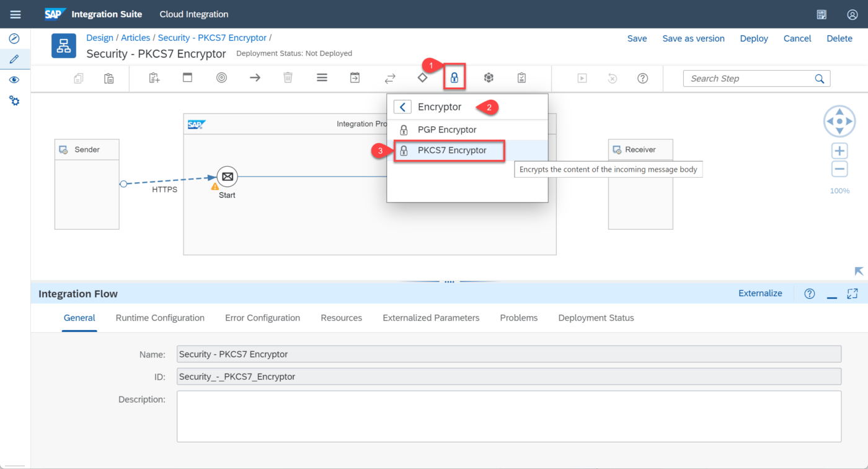868x469 pixels.
Task: Click the Start message event node
Action: coord(228,177)
